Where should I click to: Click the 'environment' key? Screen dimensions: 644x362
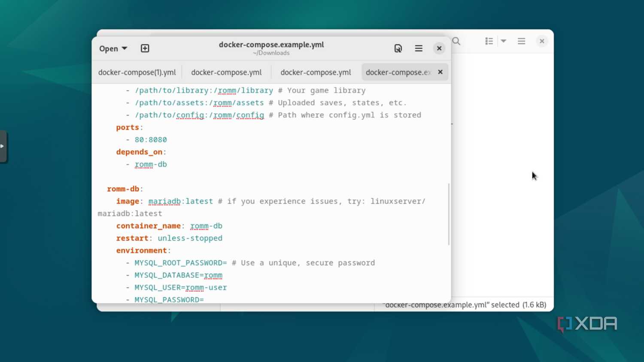click(141, 250)
